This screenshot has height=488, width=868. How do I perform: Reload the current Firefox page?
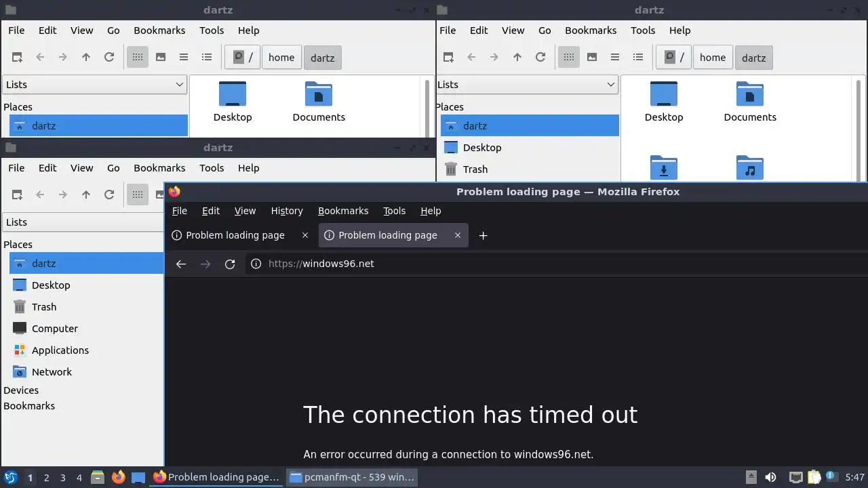pos(230,264)
